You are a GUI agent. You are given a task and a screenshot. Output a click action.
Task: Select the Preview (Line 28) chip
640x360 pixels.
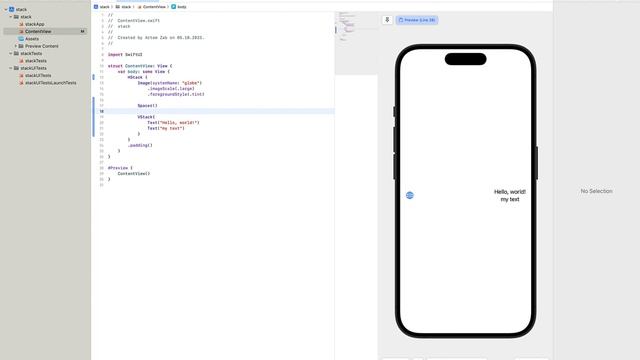click(x=417, y=20)
